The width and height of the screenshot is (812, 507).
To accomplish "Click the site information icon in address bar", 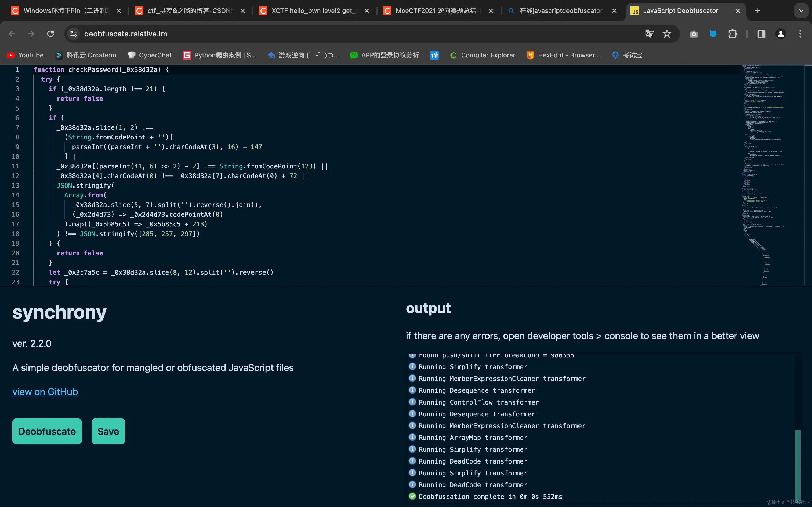I will 74,34.
